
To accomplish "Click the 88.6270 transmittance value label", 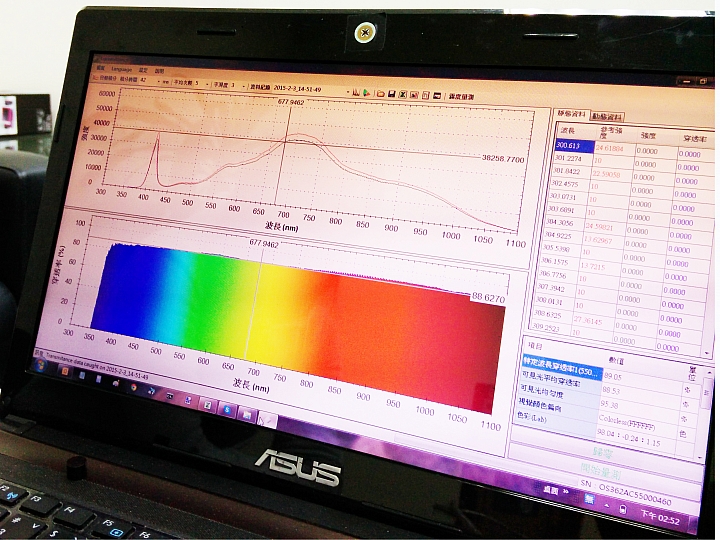I will click(x=489, y=298).
